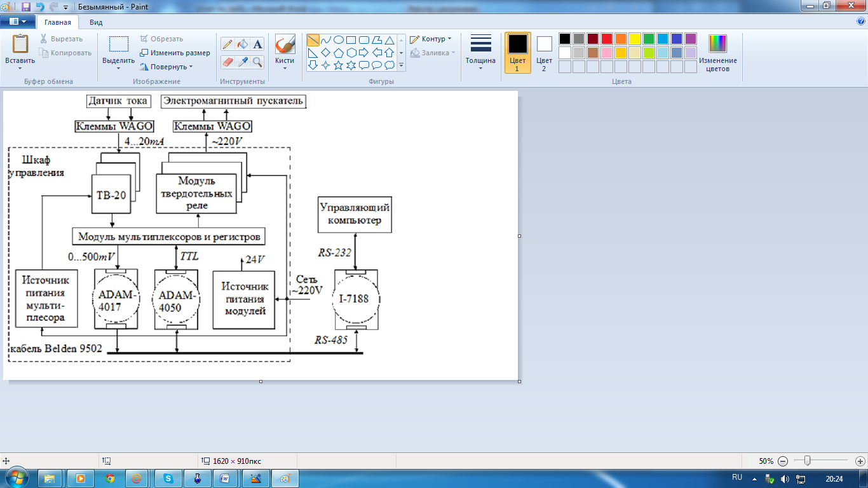The image size is (868, 488).
Task: Expand the Вставить (Paste) dropdown arrow
Action: point(20,67)
